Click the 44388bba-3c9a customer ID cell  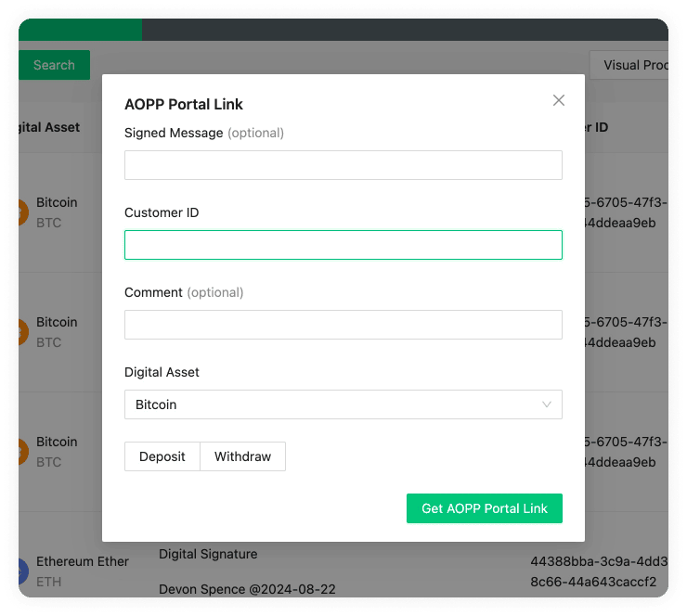coord(599,571)
